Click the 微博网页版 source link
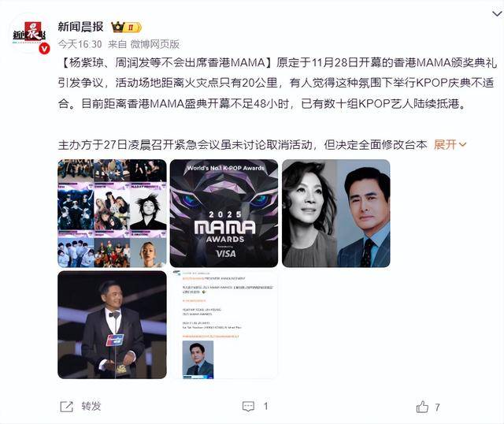The height and width of the screenshot is (424, 504). (154, 44)
